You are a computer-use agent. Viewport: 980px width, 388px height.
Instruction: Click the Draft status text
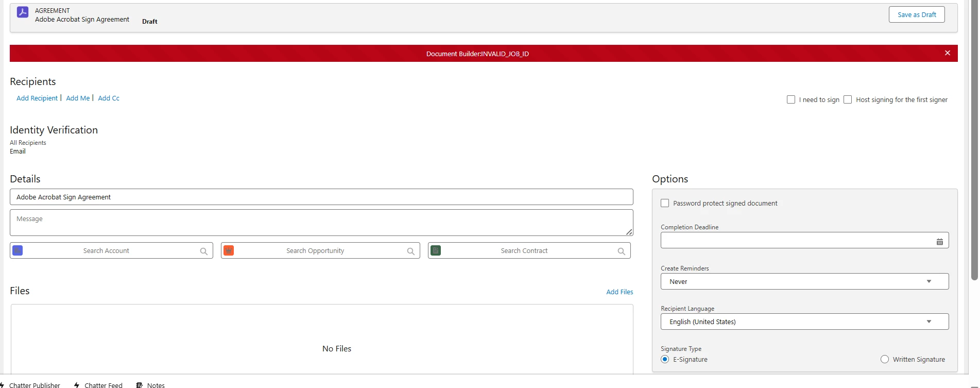[x=150, y=22]
